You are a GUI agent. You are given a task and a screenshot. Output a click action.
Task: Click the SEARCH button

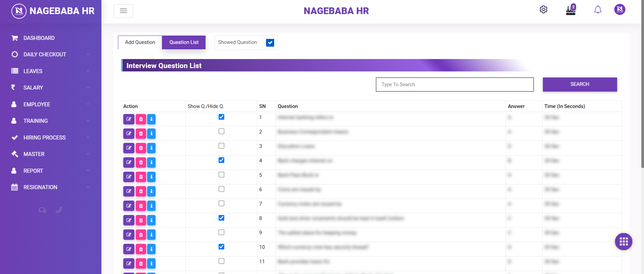click(579, 84)
